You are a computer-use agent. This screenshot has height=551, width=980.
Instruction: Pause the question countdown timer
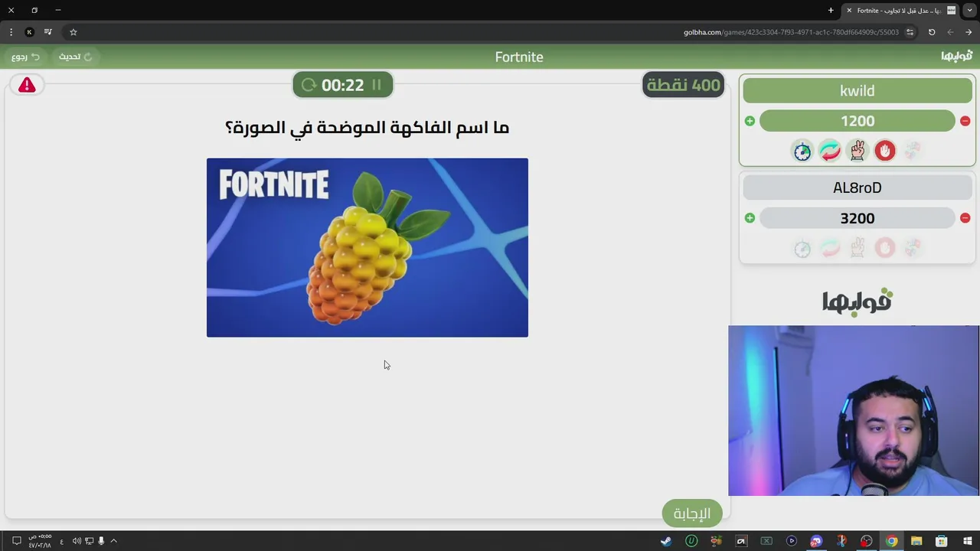pos(377,85)
